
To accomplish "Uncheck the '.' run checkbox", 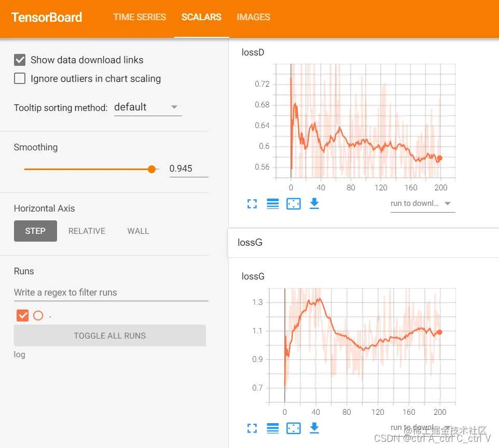I will (x=23, y=315).
